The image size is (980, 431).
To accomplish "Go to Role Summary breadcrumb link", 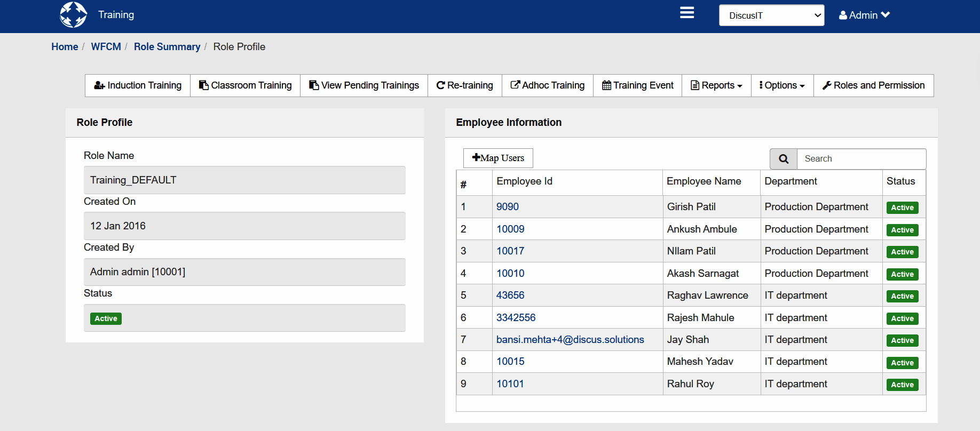I will 167,47.
